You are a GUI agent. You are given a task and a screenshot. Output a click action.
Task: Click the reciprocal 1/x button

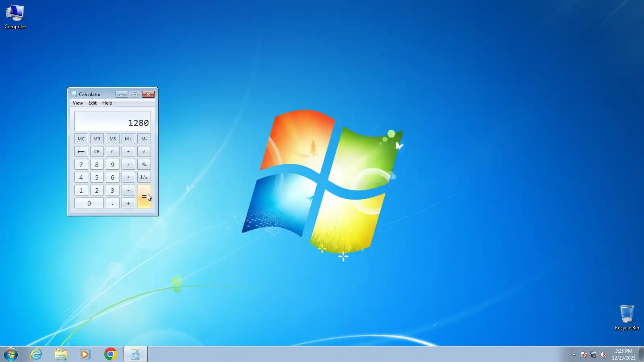[144, 177]
